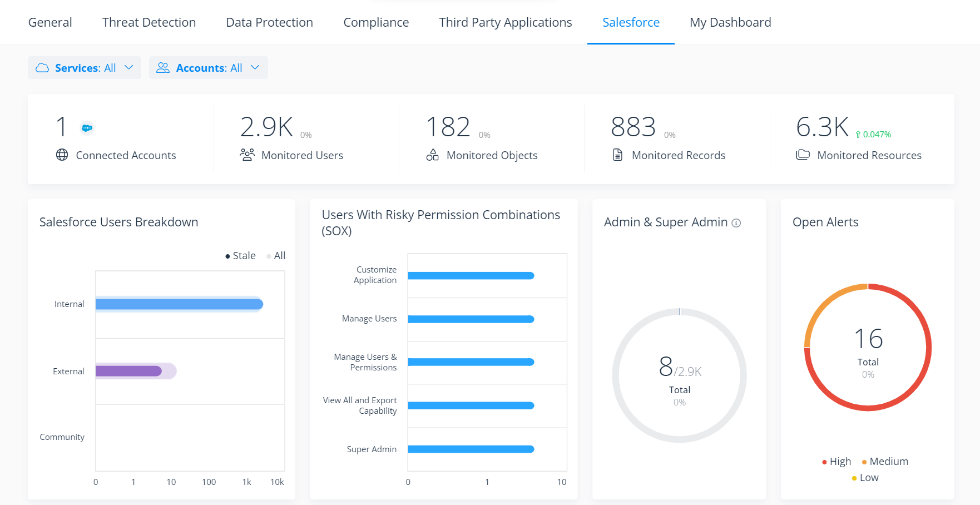The height and width of the screenshot is (505, 980).
Task: Select the Internal users bar in the breakdown chart
Action: 178,304
